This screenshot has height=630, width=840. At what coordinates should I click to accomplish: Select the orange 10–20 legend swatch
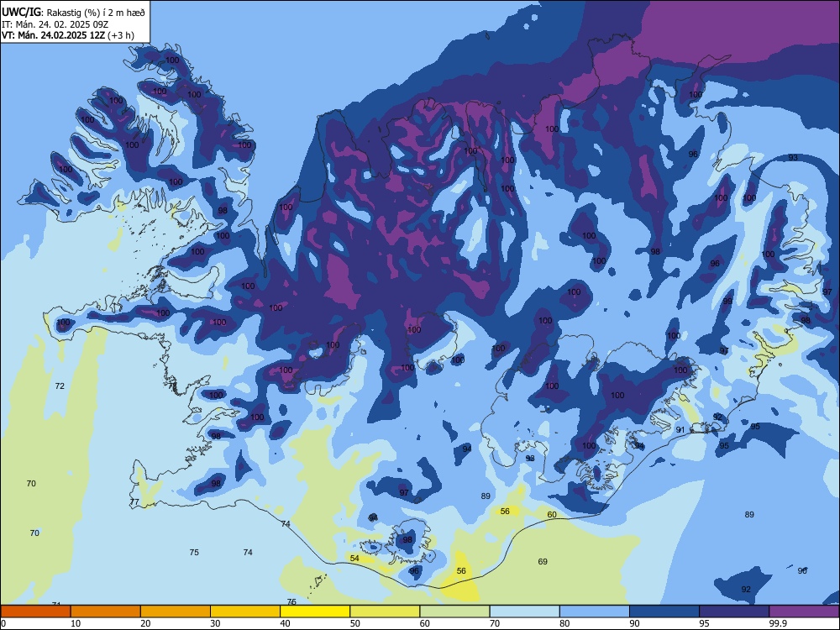tap(106, 612)
